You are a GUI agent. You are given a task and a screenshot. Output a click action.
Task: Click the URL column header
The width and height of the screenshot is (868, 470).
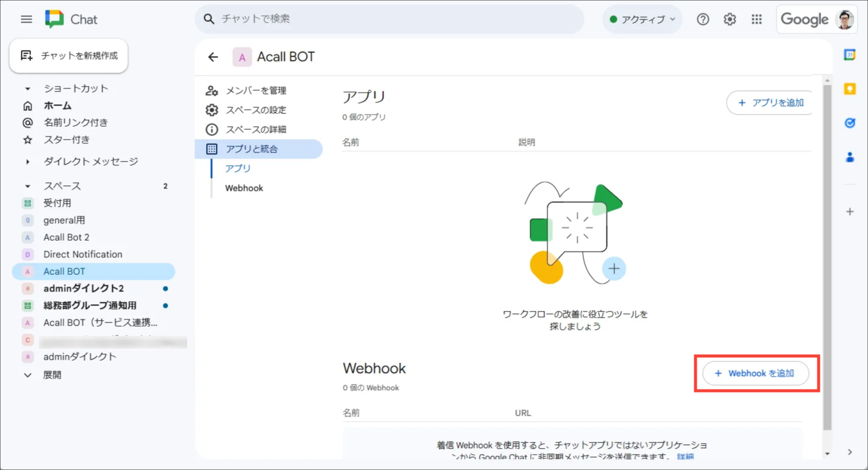[523, 413]
